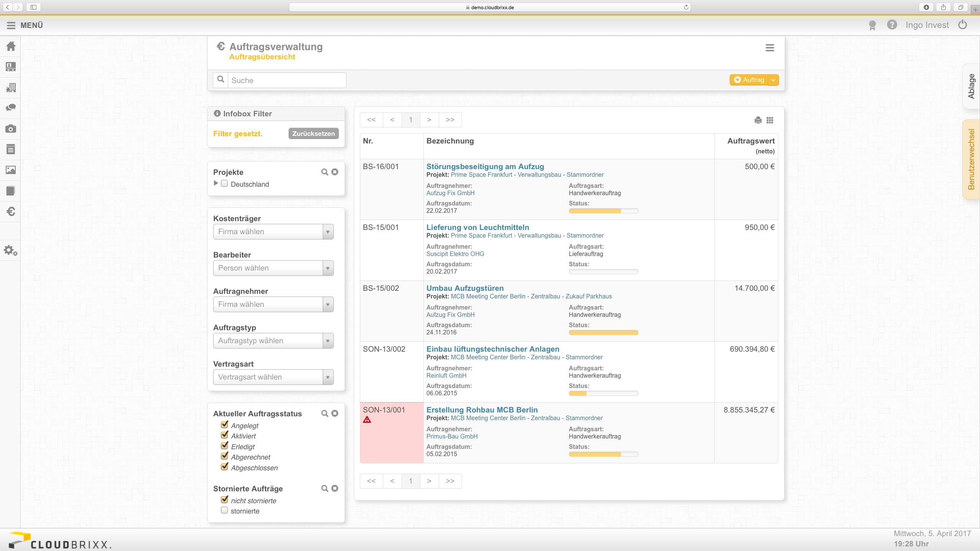Open settings gears icon in sidebar
The height and width of the screenshot is (551, 980).
pyautogui.click(x=11, y=251)
